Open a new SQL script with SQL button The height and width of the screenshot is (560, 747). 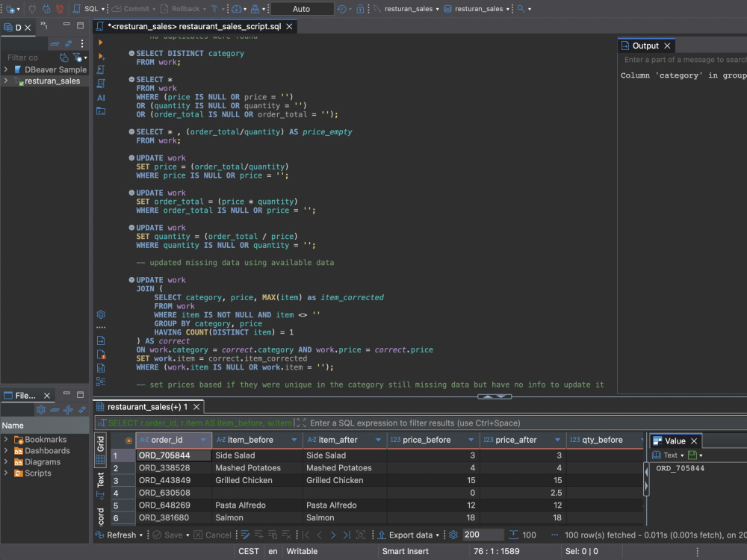(86, 8)
